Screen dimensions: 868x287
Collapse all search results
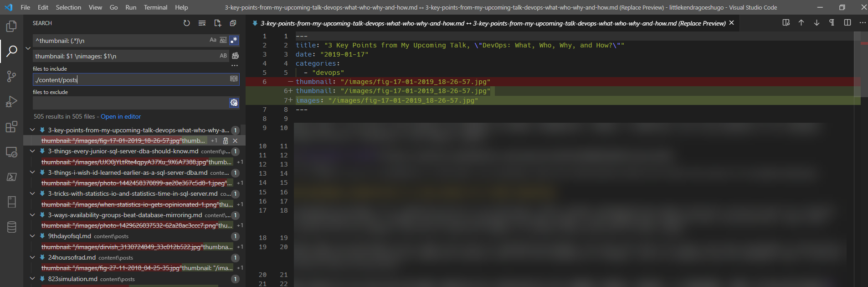233,23
